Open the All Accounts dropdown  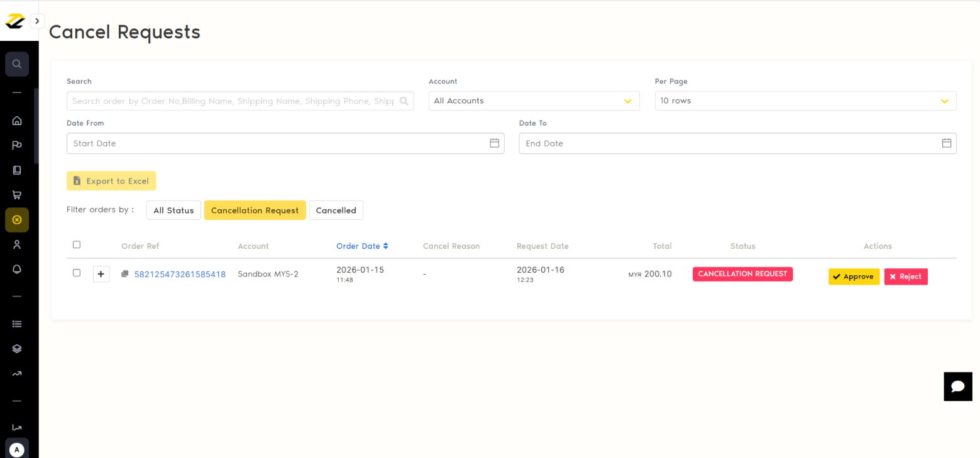click(x=534, y=101)
